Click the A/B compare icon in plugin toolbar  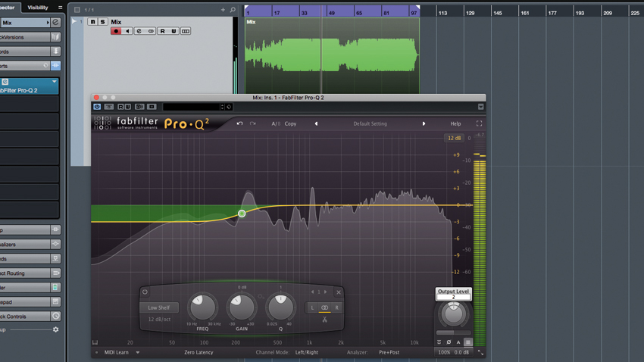click(139, 107)
